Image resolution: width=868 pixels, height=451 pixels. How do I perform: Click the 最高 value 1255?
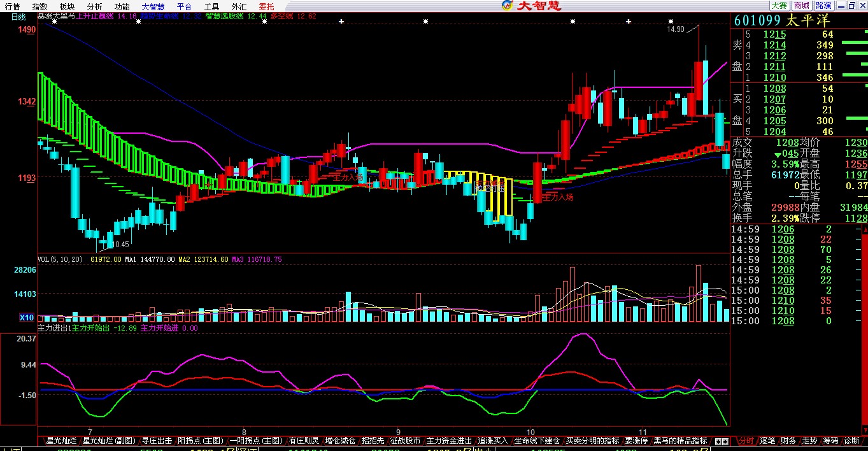pyautogui.click(x=855, y=164)
